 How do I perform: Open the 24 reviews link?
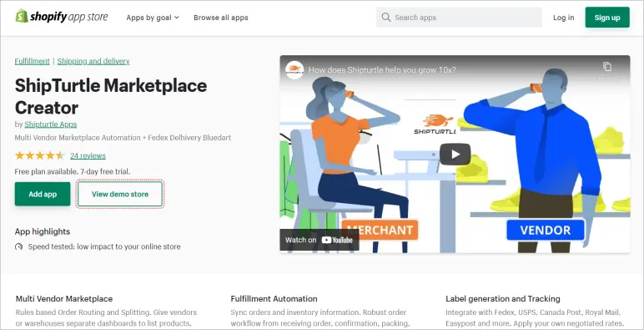88,155
